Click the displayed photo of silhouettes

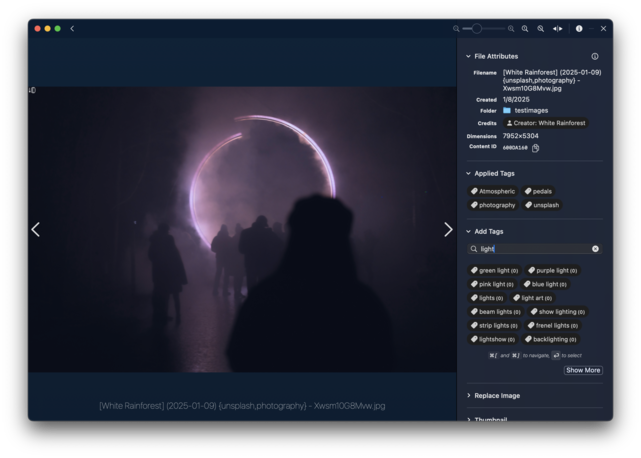tap(242, 229)
